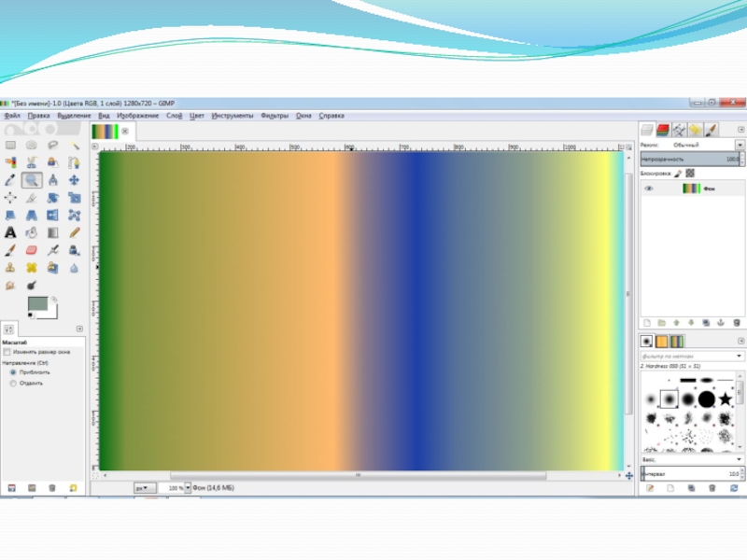The height and width of the screenshot is (560, 747).
Task: Select the Foreground Select tool
Action: coord(52,162)
